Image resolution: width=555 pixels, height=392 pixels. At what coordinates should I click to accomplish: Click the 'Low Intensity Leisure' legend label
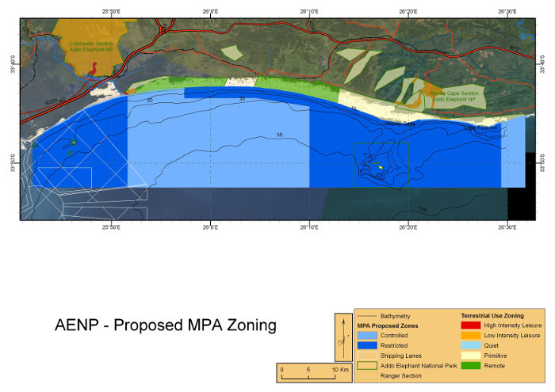coord(512,336)
